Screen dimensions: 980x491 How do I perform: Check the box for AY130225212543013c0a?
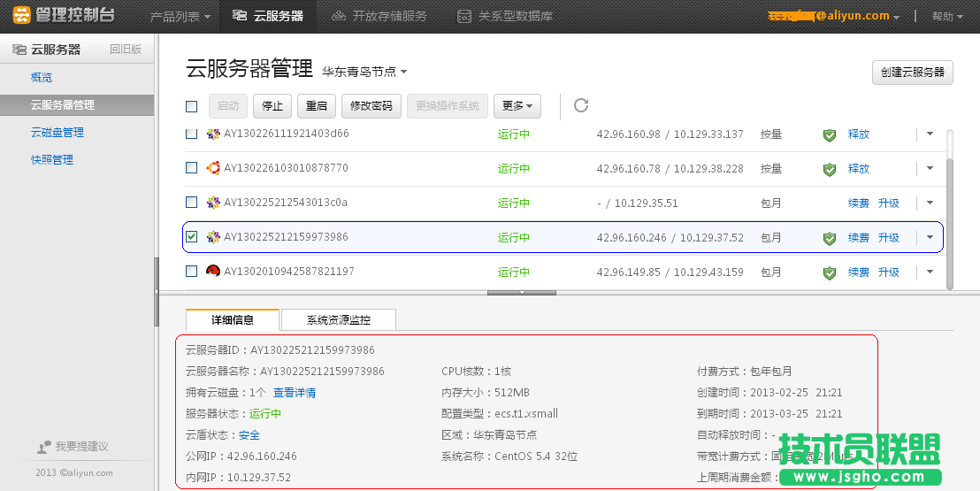point(192,202)
